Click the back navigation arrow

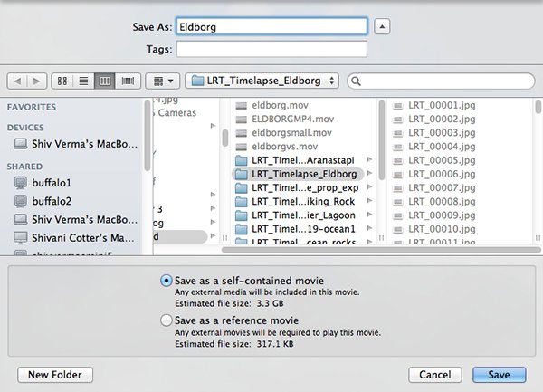click(x=17, y=81)
